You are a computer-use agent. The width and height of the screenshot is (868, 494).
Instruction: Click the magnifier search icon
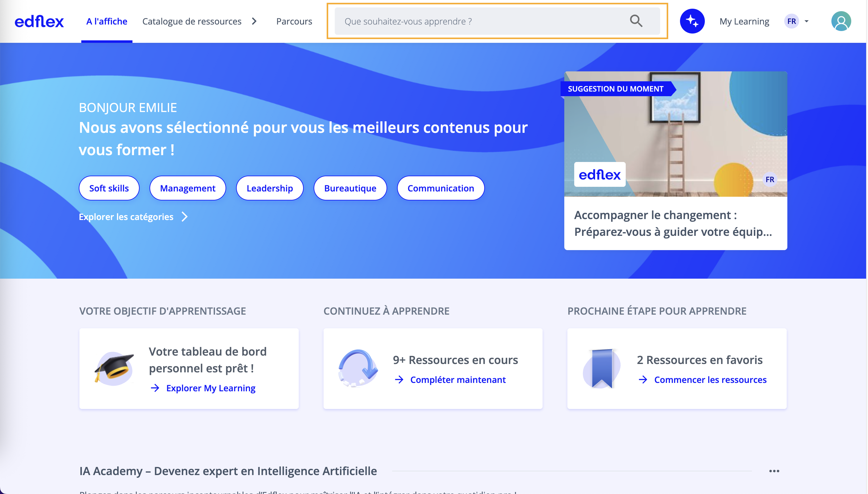point(636,21)
